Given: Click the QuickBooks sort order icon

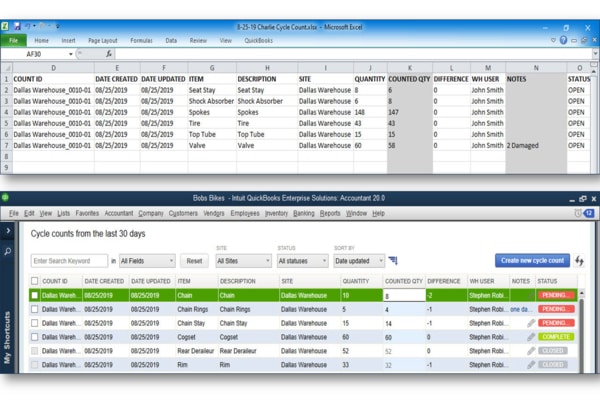Looking at the screenshot, I should pos(393,261).
